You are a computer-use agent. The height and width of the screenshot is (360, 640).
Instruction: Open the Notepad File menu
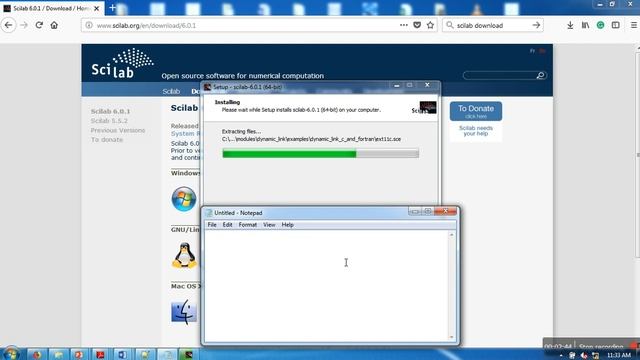(212, 225)
